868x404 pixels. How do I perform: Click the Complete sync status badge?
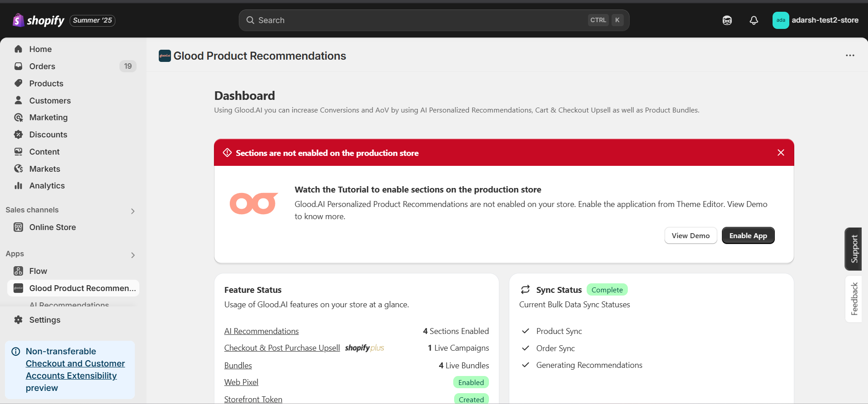(x=607, y=290)
